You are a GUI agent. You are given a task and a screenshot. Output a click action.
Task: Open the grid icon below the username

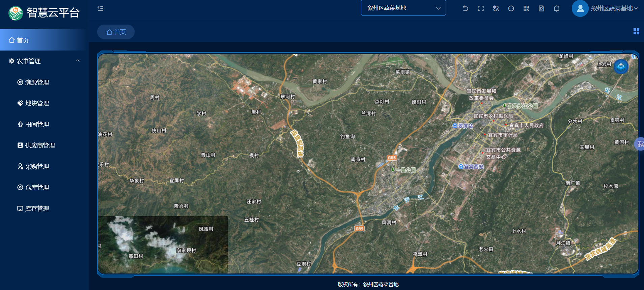click(636, 31)
